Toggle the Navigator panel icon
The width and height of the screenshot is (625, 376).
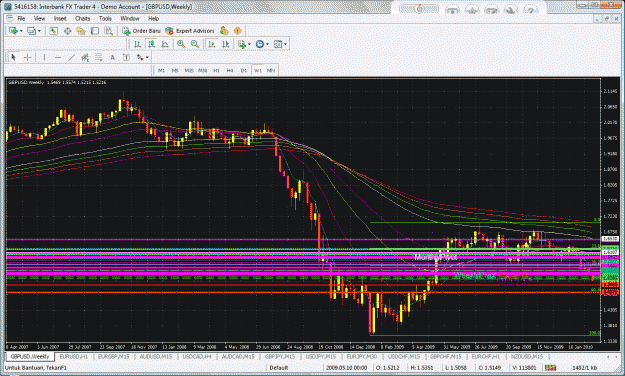click(81, 31)
